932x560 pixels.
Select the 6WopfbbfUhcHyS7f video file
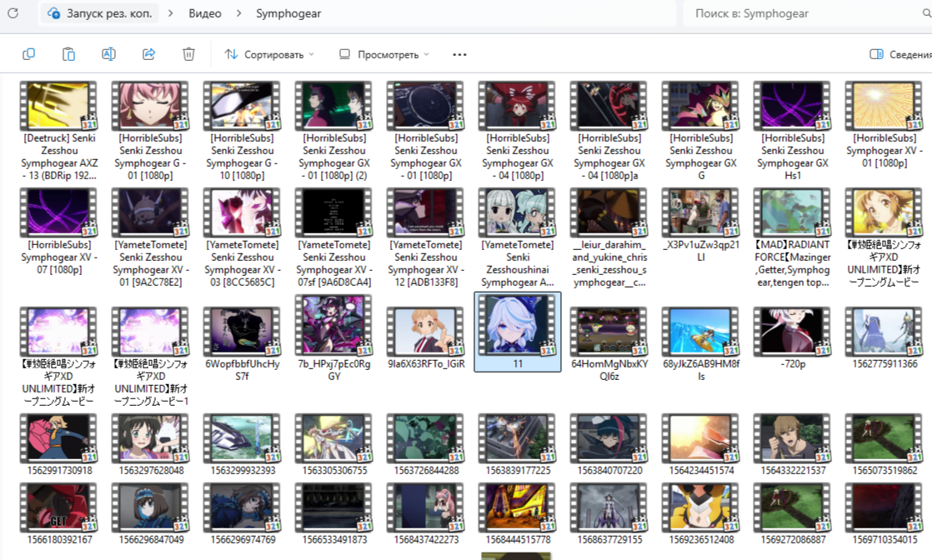[x=243, y=344]
